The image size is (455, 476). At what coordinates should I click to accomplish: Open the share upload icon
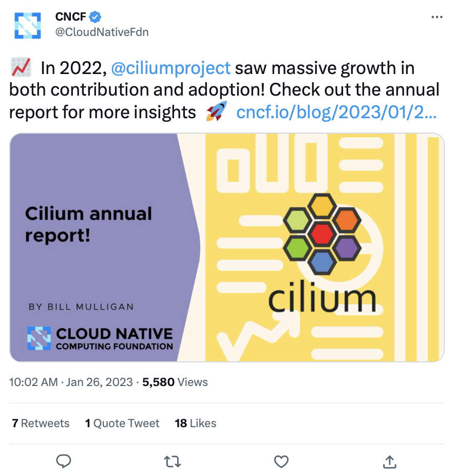(x=390, y=462)
